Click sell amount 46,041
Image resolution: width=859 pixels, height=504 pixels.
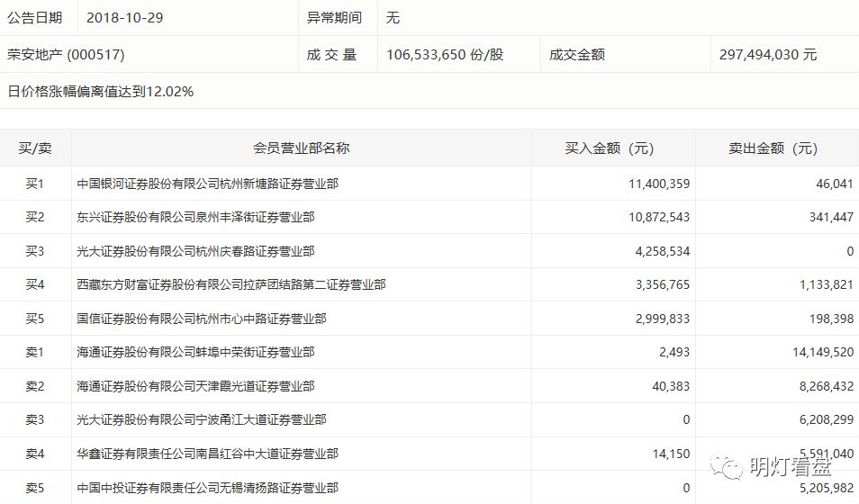point(835,184)
